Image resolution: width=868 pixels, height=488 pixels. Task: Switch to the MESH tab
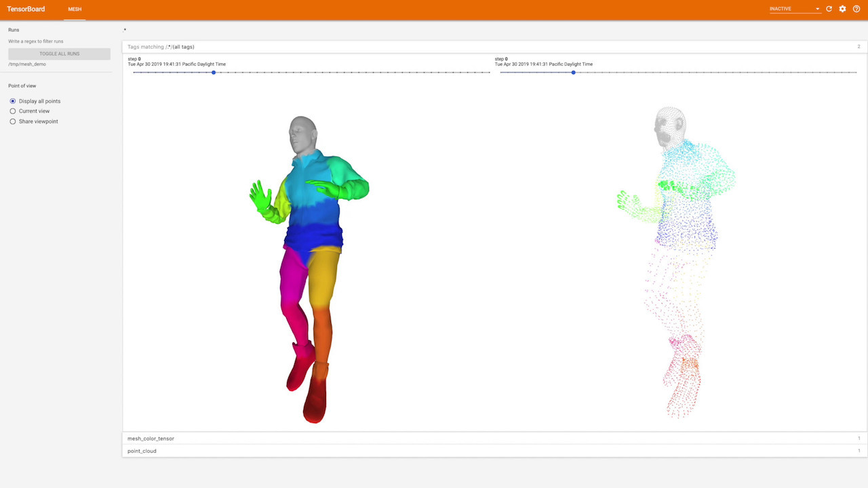[75, 9]
